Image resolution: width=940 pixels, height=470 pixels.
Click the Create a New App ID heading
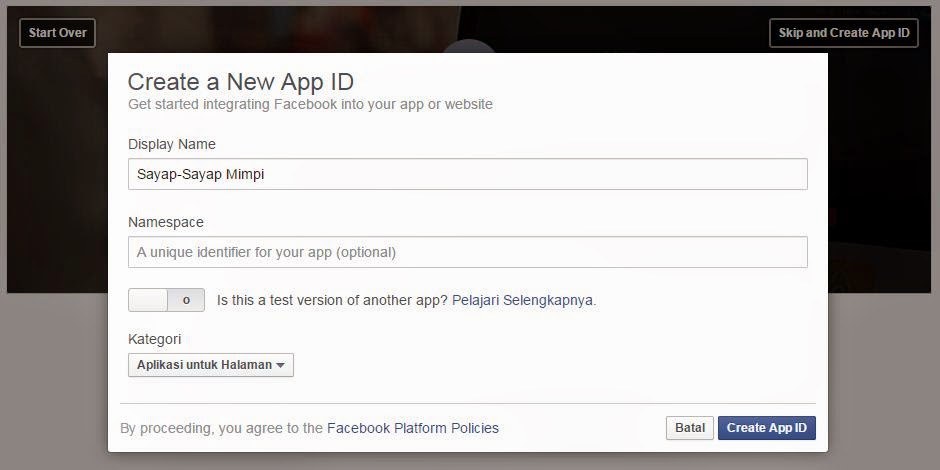click(x=240, y=82)
